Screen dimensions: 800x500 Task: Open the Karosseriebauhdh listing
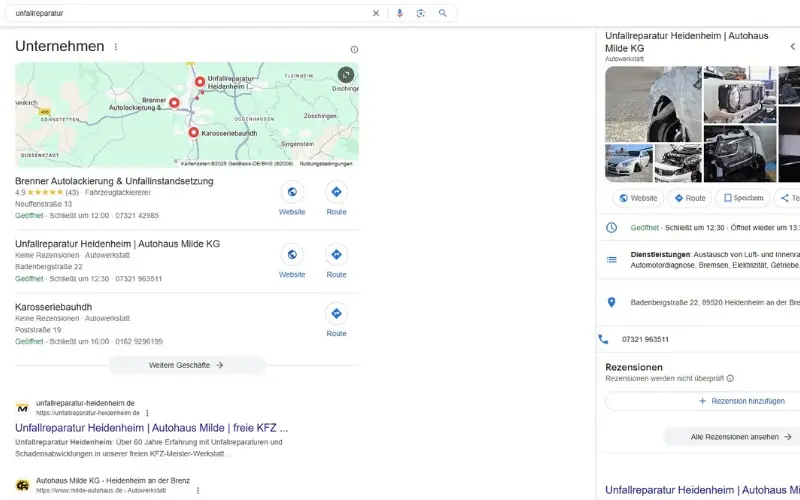click(x=54, y=307)
